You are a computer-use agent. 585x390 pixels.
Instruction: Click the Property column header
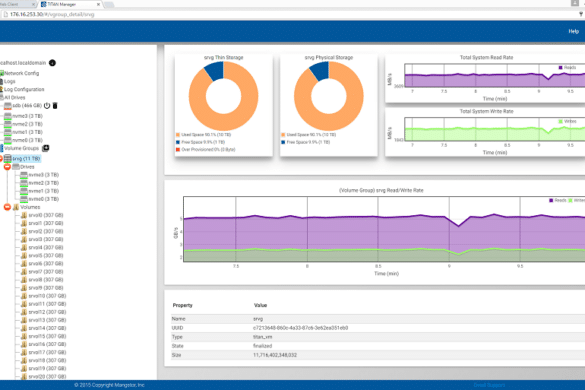(182, 305)
